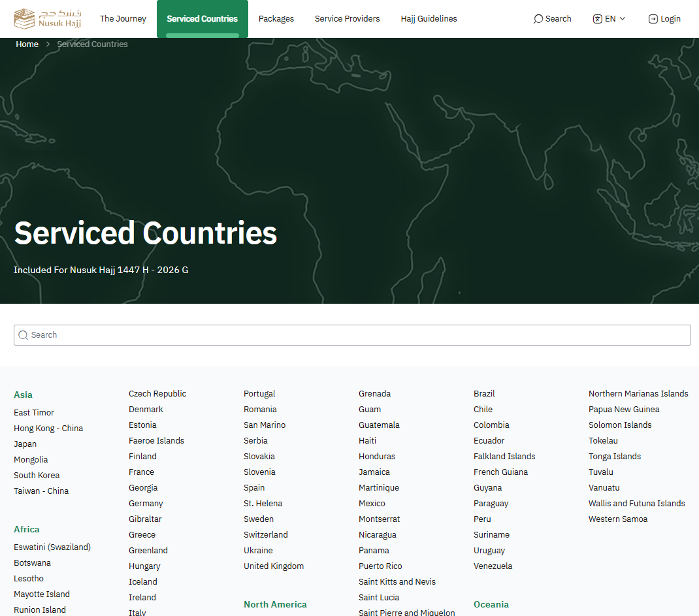Select Venezuela
Viewport: 699px width, 616px height.
pyautogui.click(x=493, y=566)
